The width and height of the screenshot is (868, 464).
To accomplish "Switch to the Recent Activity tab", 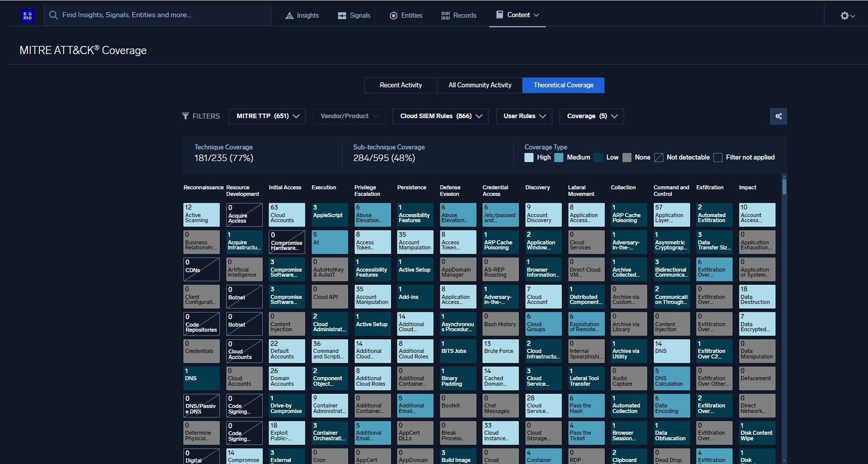I will (401, 85).
